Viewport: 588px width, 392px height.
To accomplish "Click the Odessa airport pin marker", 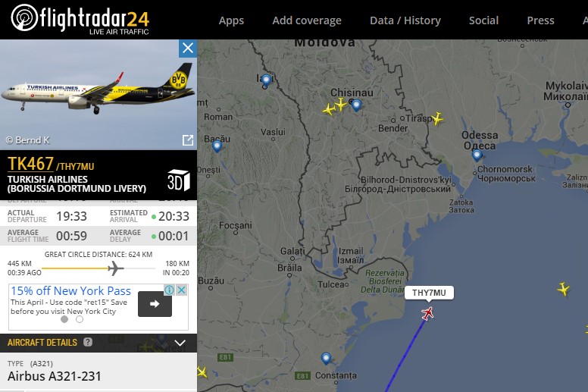I will (x=477, y=155).
